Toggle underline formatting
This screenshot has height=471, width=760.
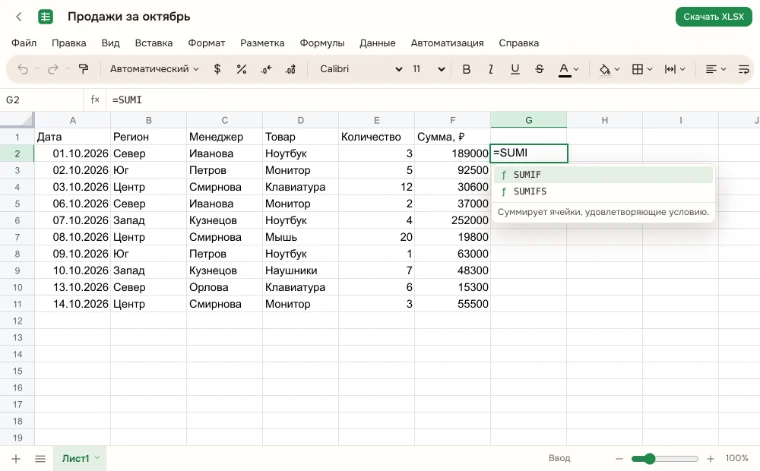pos(515,69)
